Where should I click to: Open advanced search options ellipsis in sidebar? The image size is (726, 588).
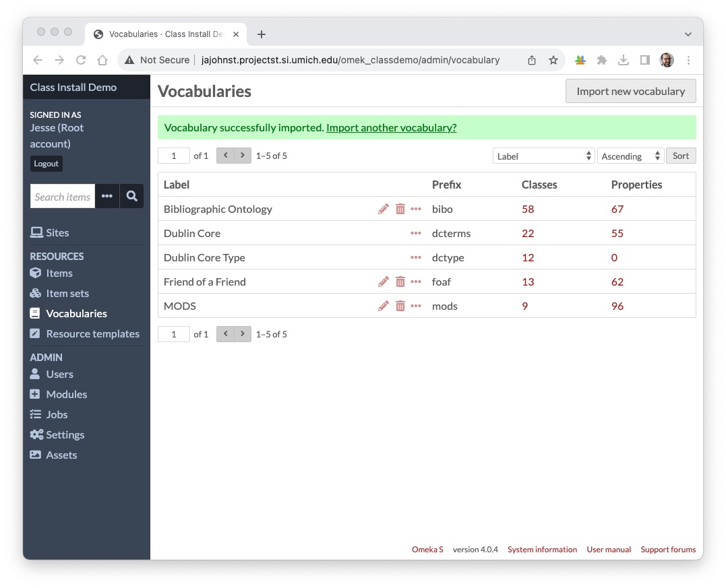click(x=107, y=196)
